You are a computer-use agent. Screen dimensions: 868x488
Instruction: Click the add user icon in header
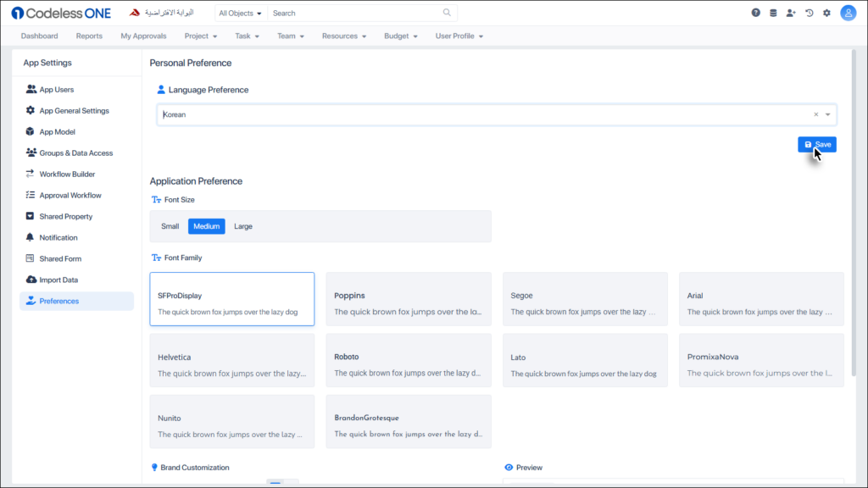[791, 13]
